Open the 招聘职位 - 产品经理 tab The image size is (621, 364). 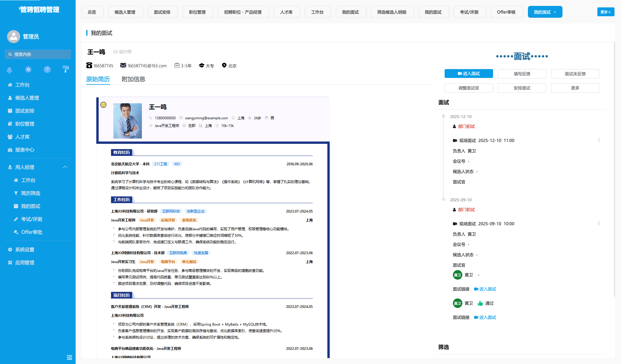pos(243,12)
